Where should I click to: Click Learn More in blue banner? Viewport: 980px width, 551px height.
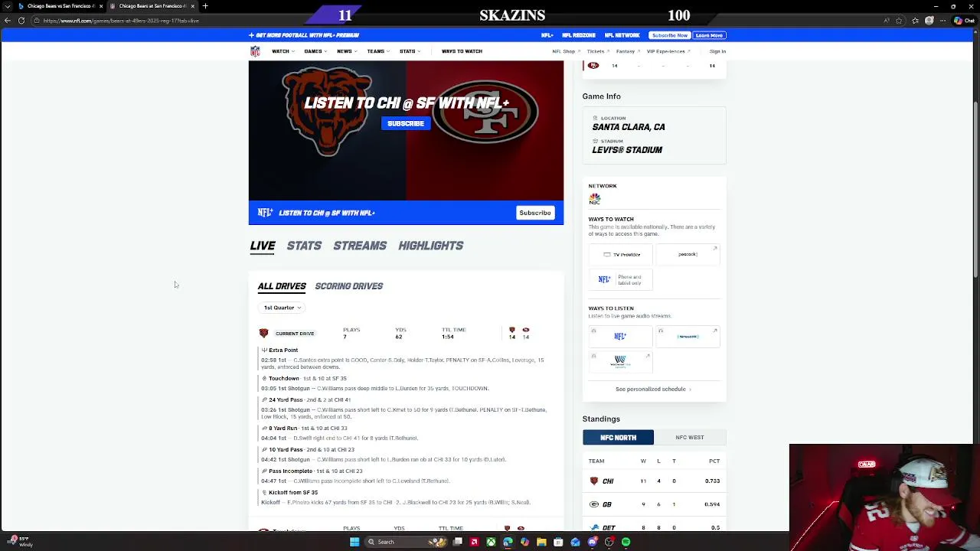tap(709, 35)
